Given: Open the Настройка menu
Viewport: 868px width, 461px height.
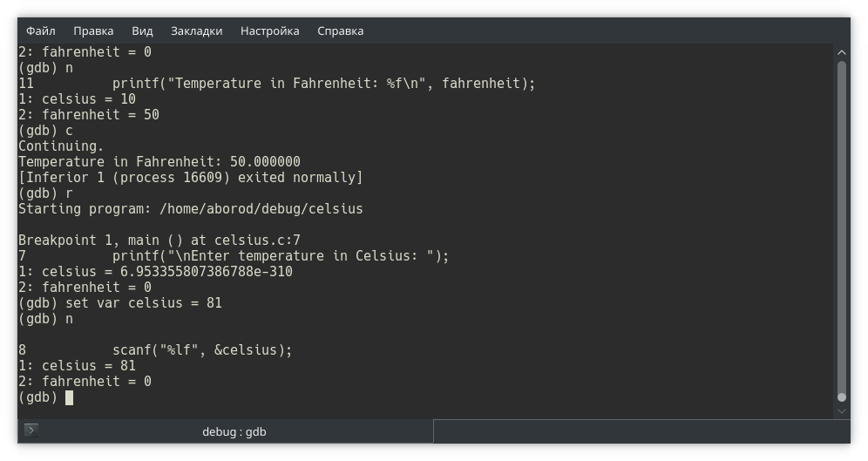Looking at the screenshot, I should click(x=269, y=31).
